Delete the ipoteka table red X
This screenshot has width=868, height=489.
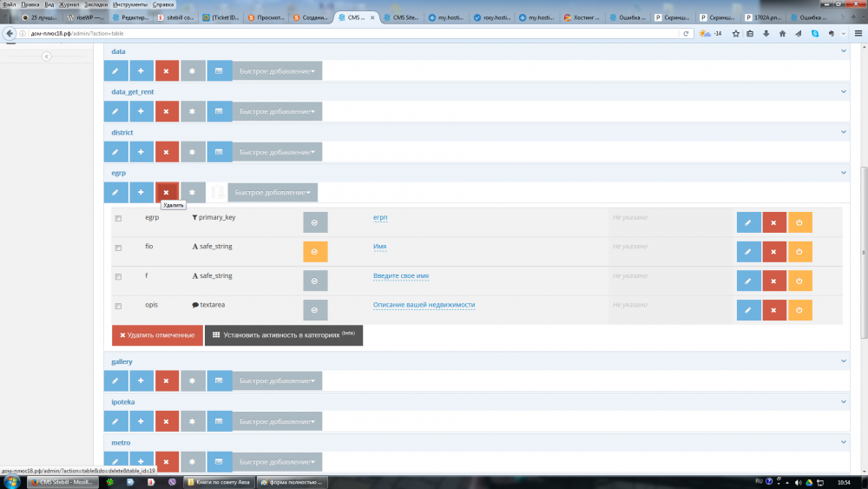167,421
